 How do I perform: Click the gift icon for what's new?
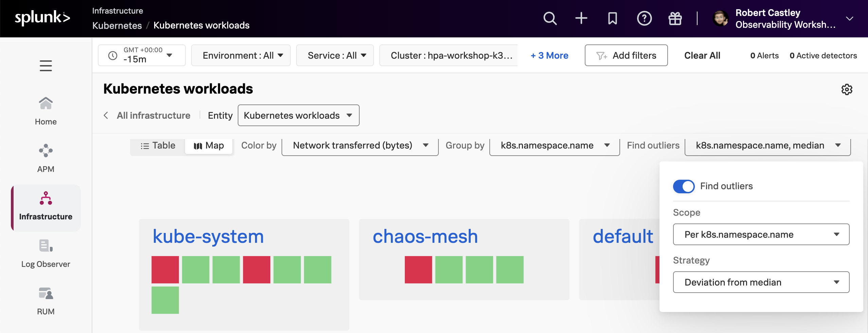(x=675, y=18)
